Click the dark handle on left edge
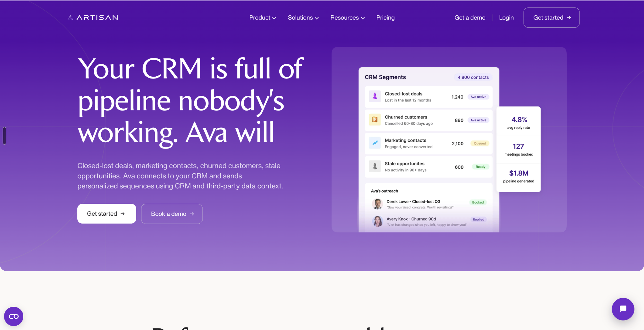Screen dimensions: 644x330 pos(4,136)
